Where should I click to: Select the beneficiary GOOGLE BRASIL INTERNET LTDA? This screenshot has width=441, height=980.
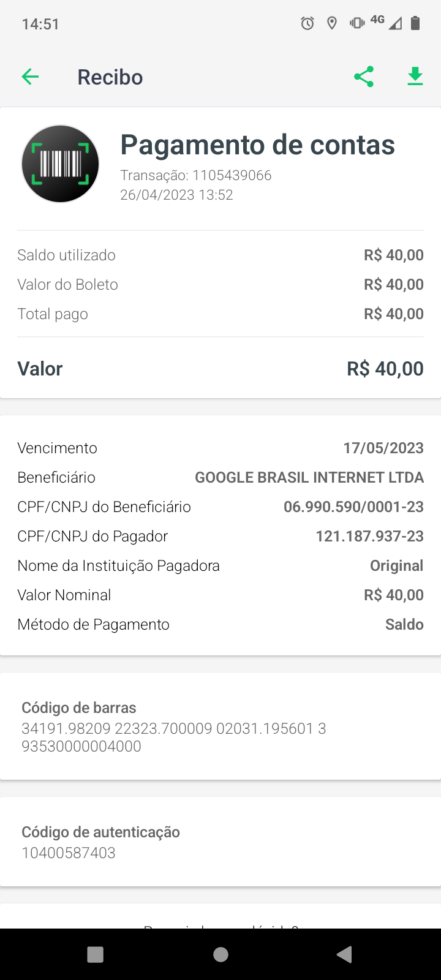[x=309, y=477]
